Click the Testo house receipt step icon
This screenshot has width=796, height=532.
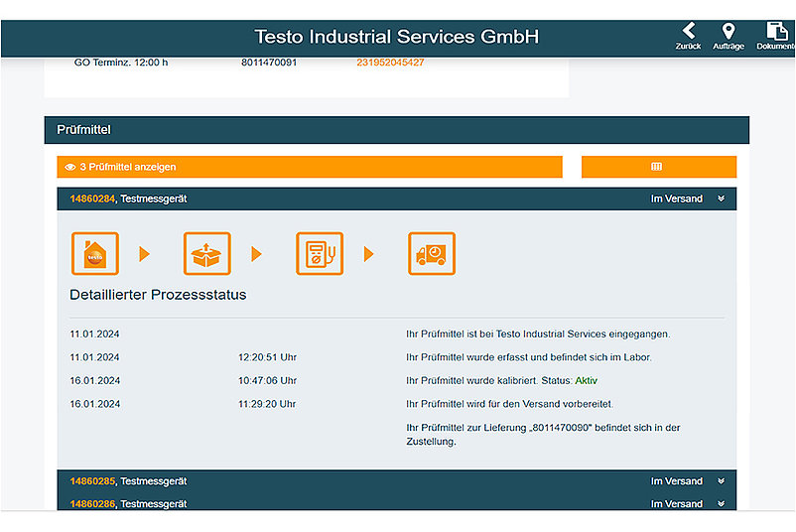tap(95, 253)
